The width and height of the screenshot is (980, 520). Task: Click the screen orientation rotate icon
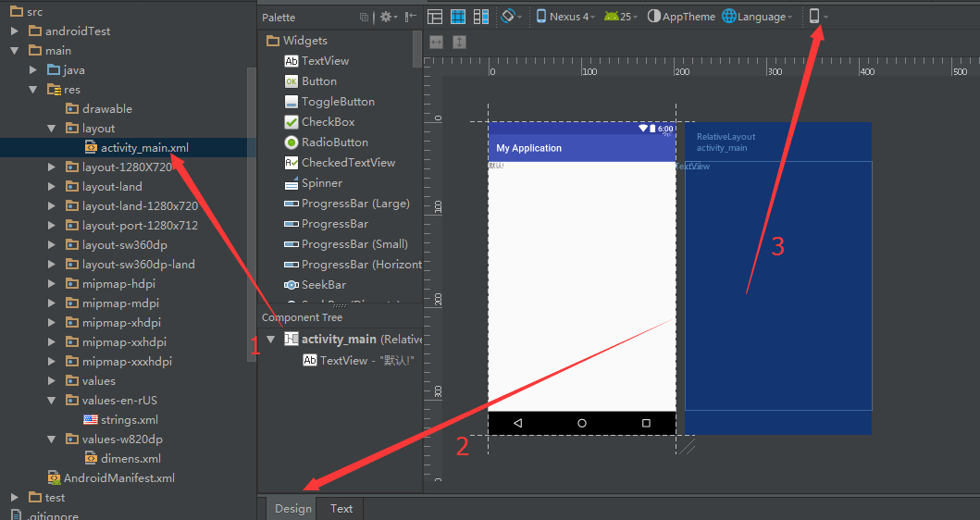point(510,17)
